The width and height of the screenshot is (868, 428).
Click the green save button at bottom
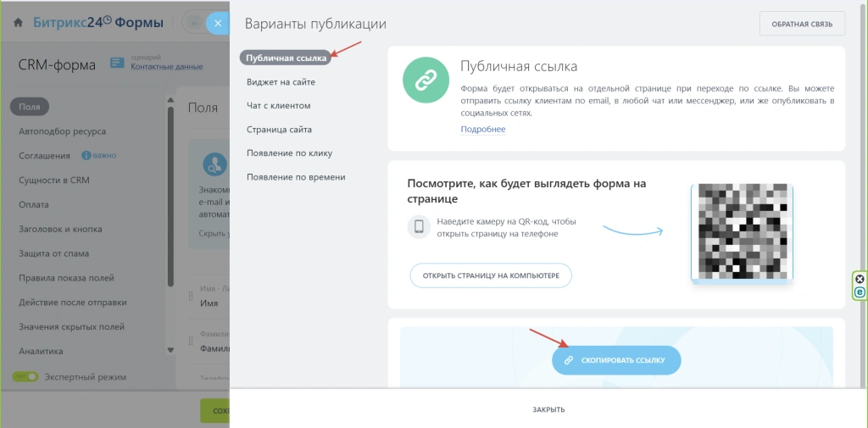(x=214, y=411)
